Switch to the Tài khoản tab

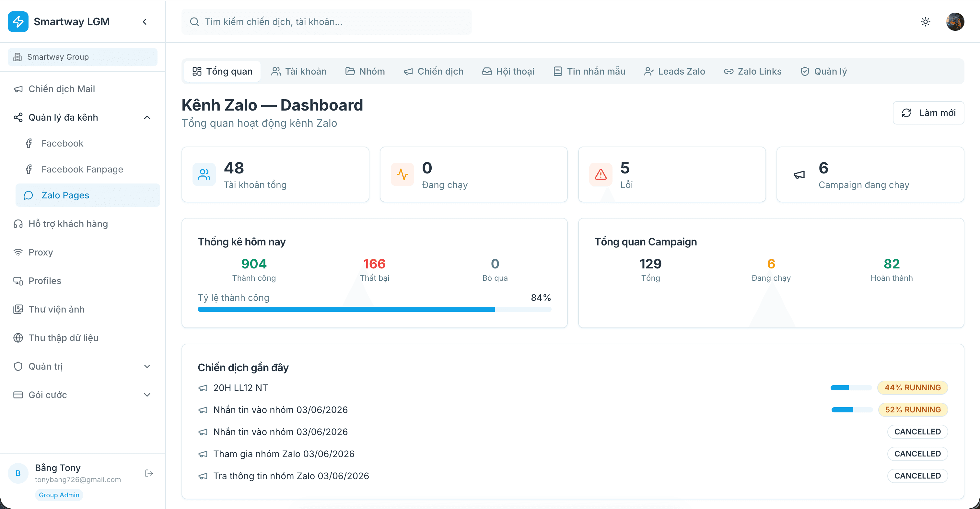pyautogui.click(x=299, y=71)
